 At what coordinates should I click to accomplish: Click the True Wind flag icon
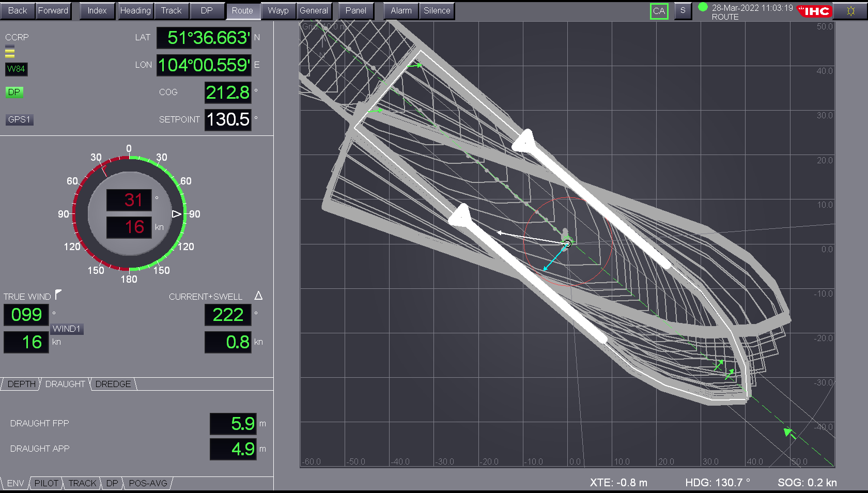[58, 295]
